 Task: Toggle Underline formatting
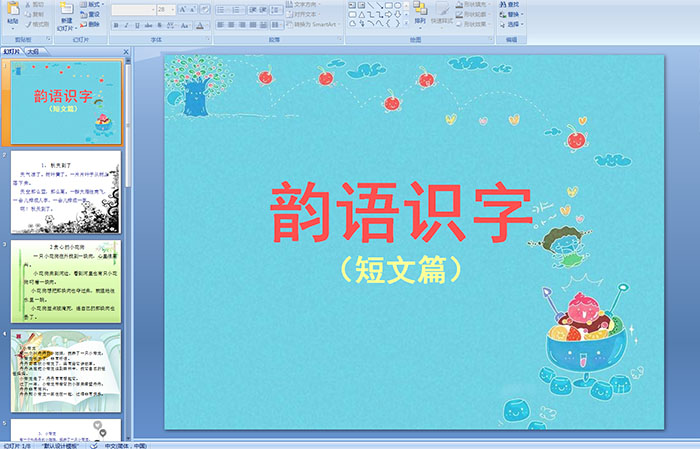click(137, 25)
